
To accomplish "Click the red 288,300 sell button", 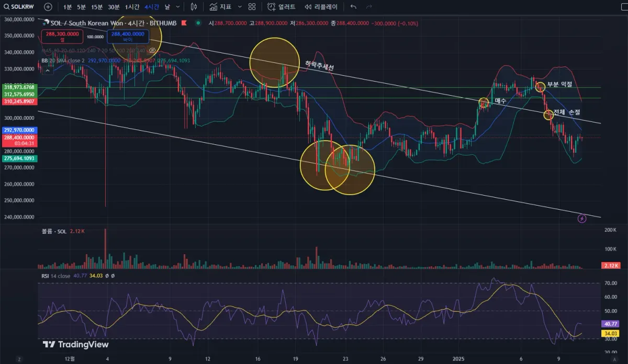I will (62, 36).
